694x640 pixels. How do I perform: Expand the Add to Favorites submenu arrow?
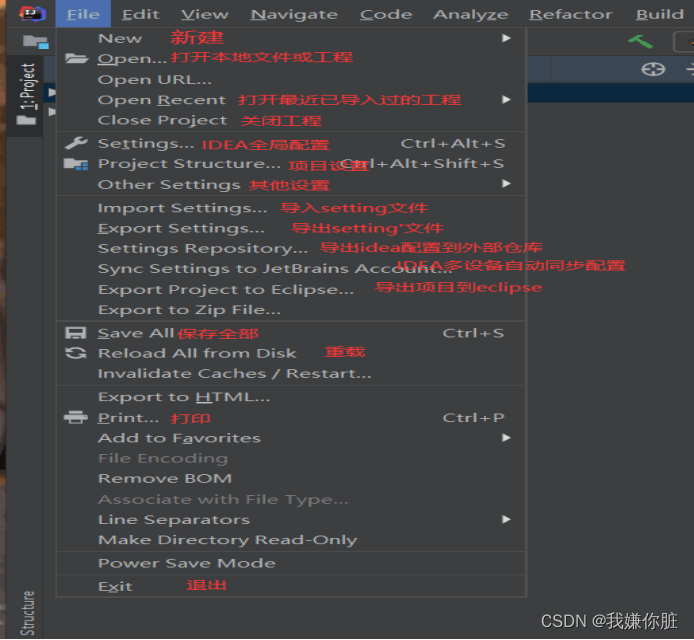click(506, 438)
